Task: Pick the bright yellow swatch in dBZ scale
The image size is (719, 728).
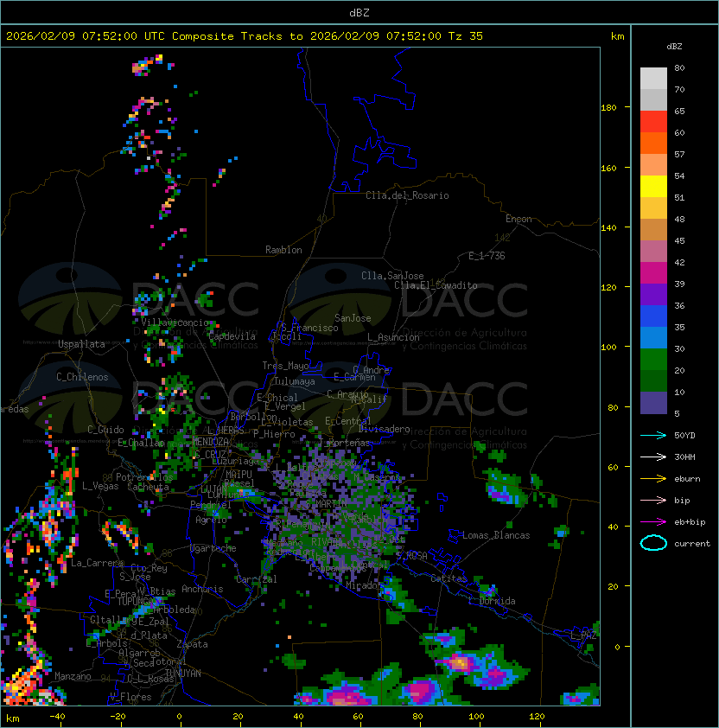Action: point(653,187)
